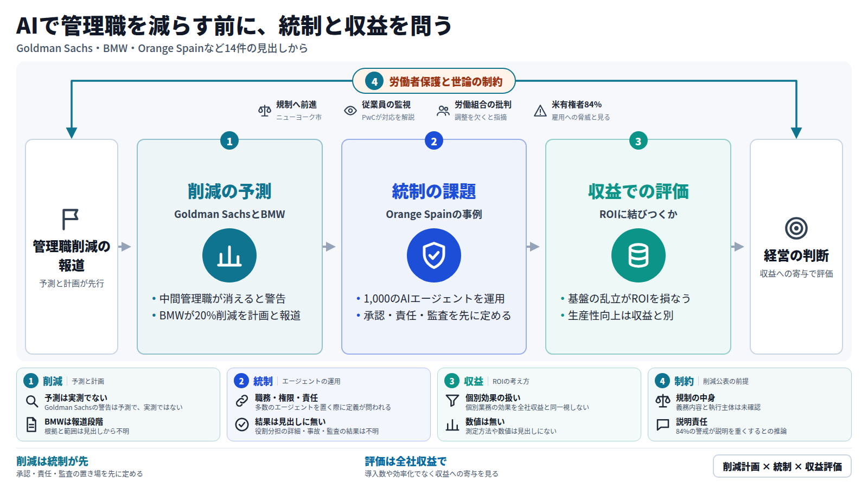Viewport: 868px width, 488px height.
Task: Click the document icon next to BMWは報道段階
Action: [x=32, y=425]
